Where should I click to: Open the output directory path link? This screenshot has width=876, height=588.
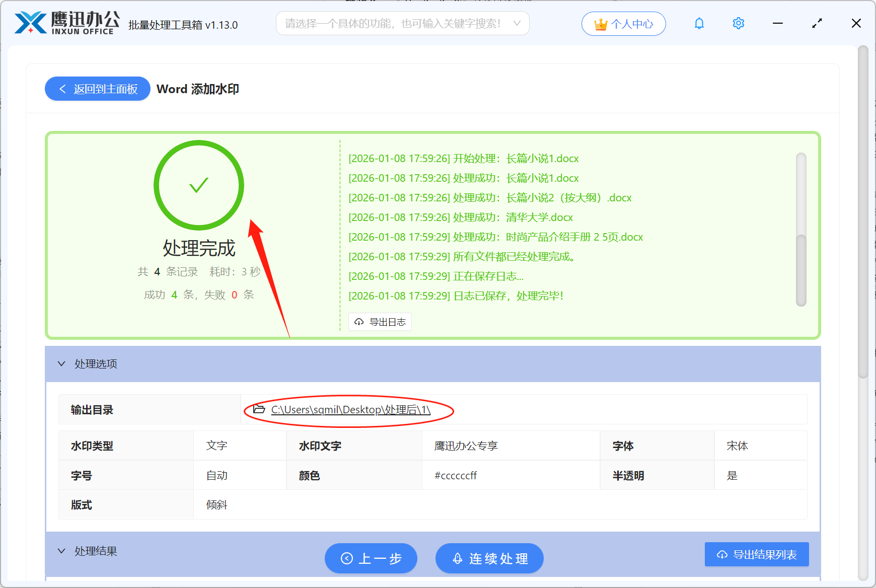tap(349, 409)
